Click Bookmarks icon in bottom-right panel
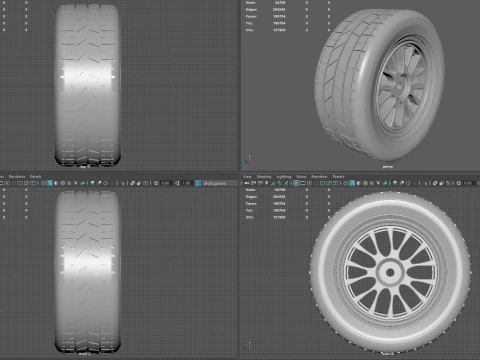 [x=266, y=183]
